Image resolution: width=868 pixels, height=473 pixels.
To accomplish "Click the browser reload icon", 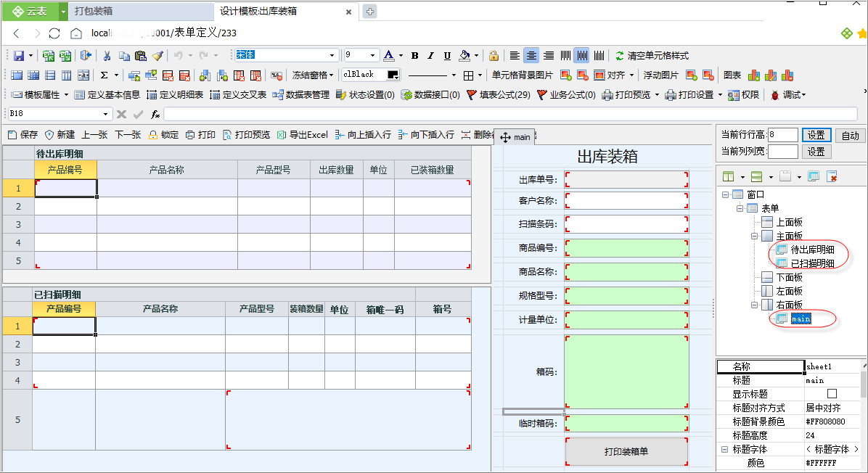I will (54, 33).
